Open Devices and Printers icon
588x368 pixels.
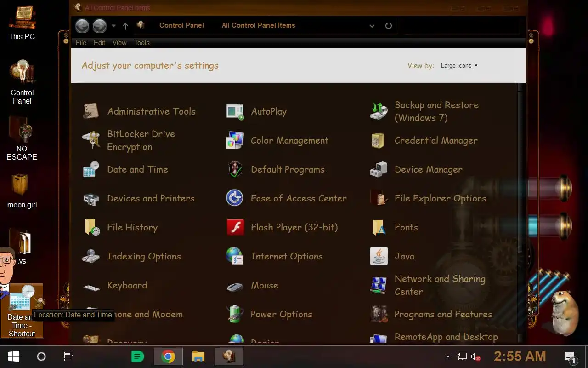coord(91,198)
